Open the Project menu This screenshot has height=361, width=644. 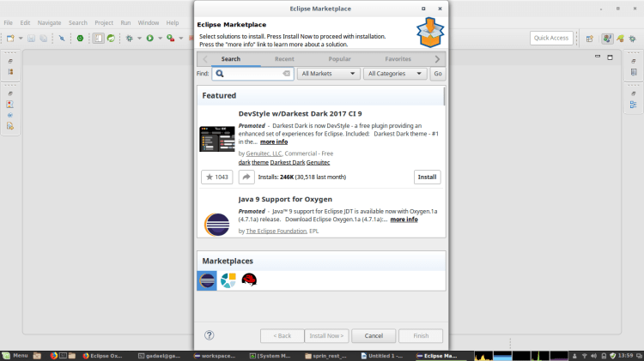[104, 22]
